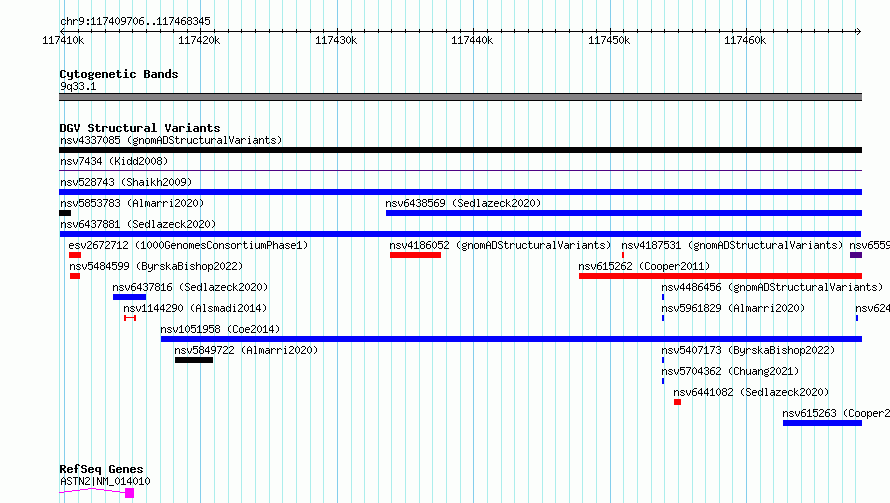Click the nsv5484599 (ByrskaBishop2022) label
This screenshot has width=890, height=503.
coord(156,266)
